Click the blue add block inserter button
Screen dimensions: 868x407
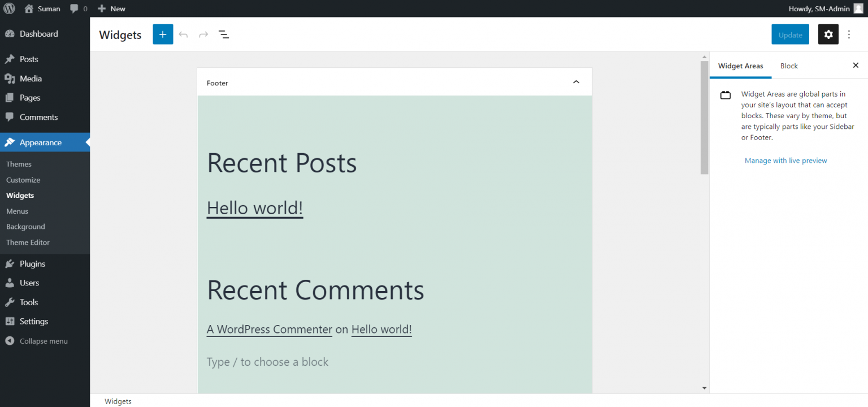(163, 34)
